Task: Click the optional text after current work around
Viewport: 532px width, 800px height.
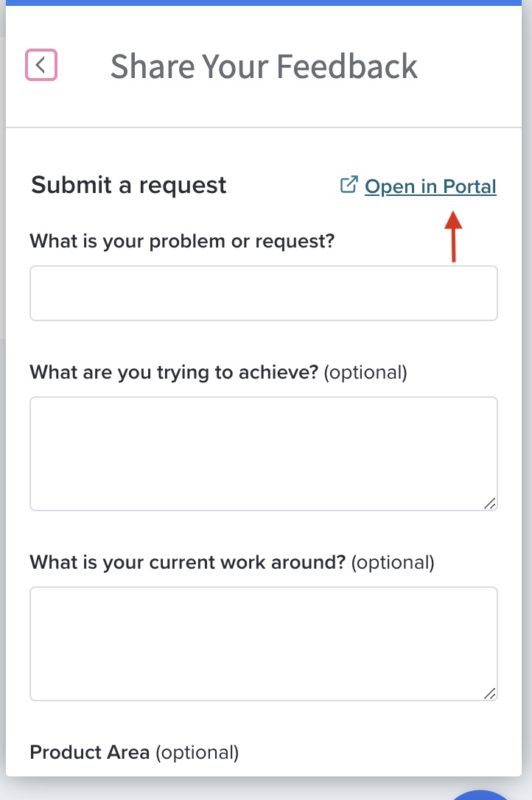Action: [x=393, y=562]
